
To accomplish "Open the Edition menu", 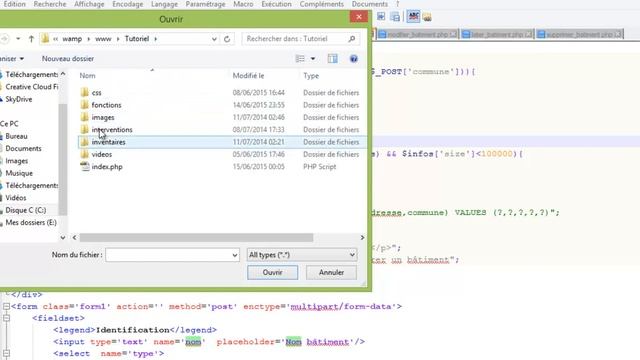I will [x=15, y=4].
